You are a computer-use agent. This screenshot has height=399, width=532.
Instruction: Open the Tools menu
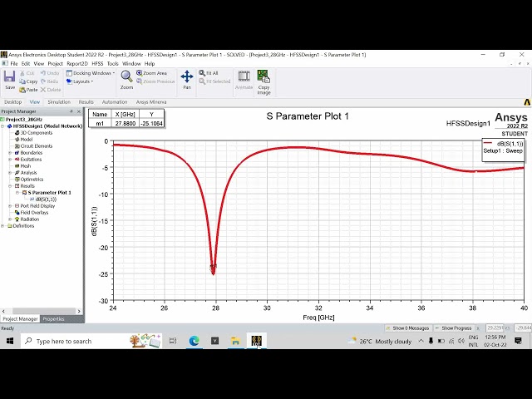coord(113,63)
